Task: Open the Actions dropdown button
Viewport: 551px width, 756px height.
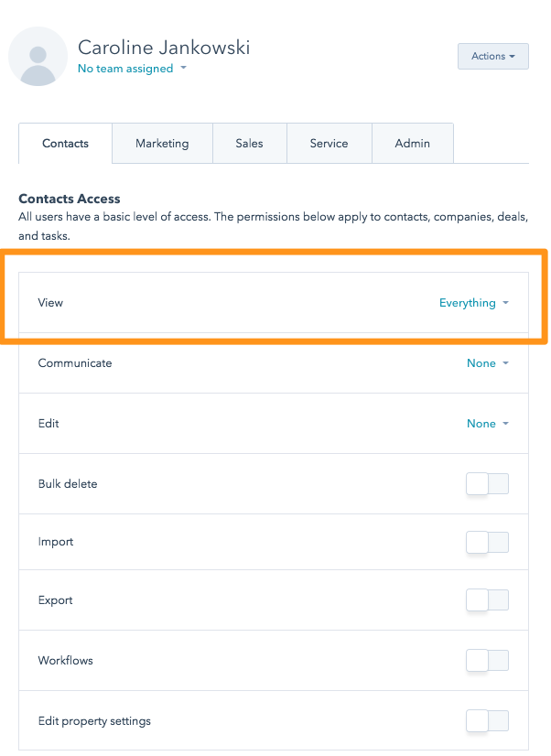Action: coord(493,57)
